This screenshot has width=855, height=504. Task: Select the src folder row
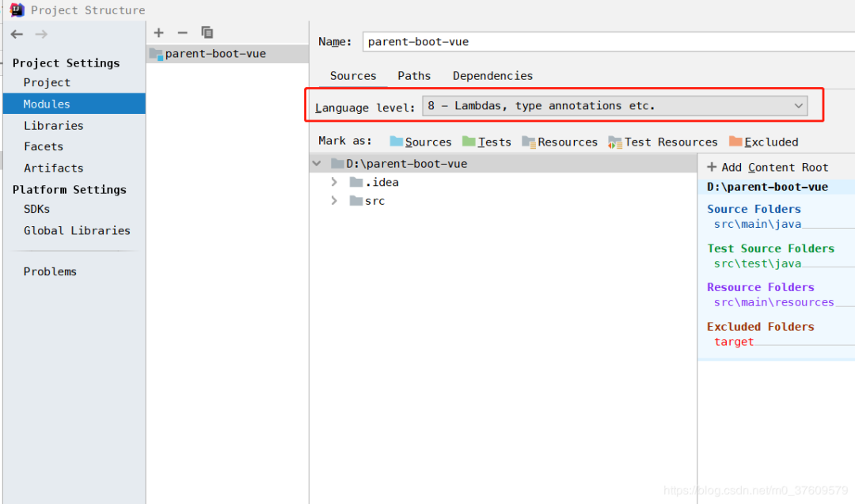pyautogui.click(x=503, y=200)
